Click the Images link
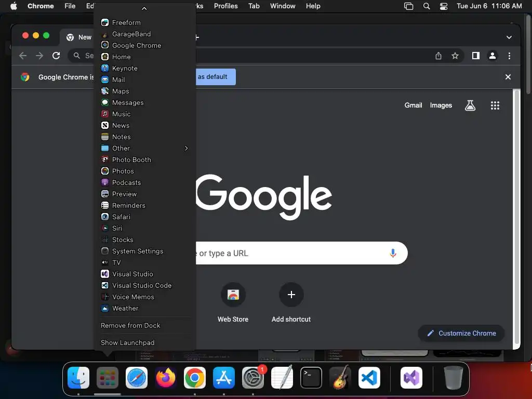Image resolution: width=532 pixels, height=399 pixels. coord(441,105)
